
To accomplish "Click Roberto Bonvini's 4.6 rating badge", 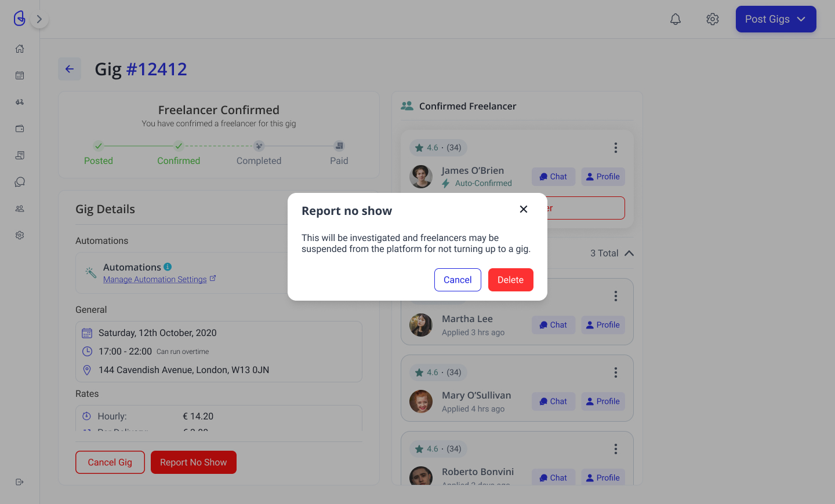I will (x=438, y=449).
